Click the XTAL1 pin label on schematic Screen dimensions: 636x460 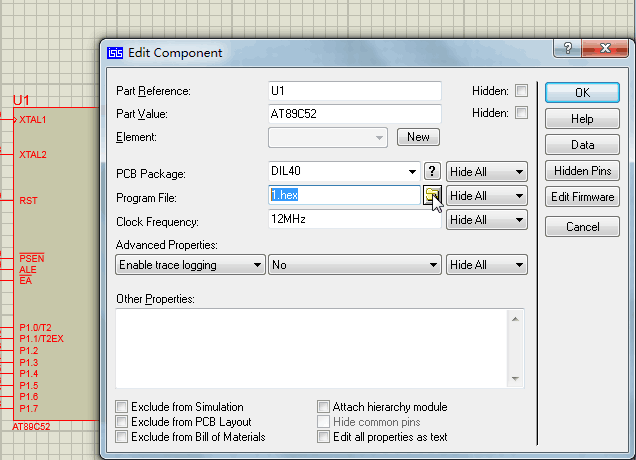pyautogui.click(x=33, y=120)
